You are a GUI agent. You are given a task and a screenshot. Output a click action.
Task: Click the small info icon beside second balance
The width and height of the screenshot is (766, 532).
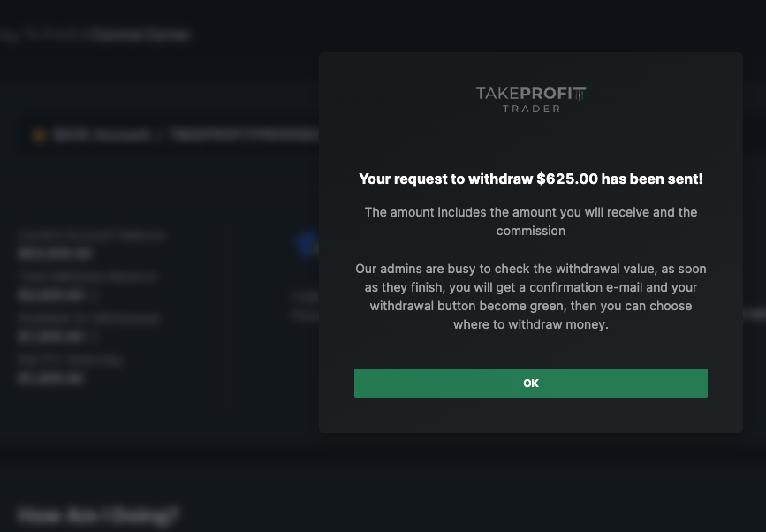[95, 295]
